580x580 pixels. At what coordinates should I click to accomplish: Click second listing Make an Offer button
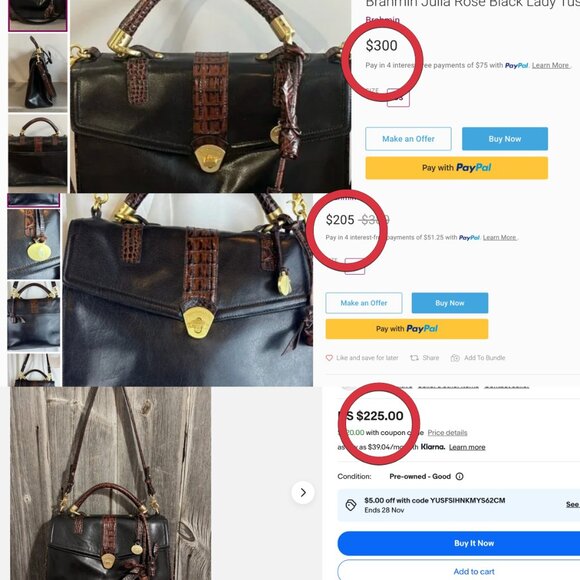pos(364,303)
